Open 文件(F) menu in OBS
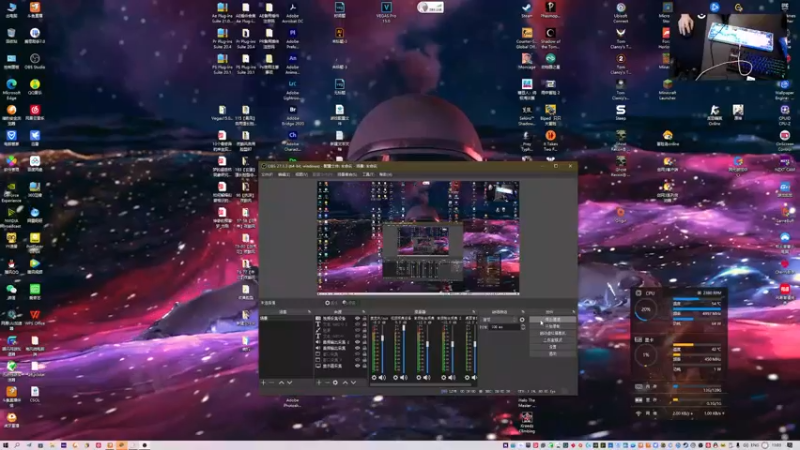 267,174
